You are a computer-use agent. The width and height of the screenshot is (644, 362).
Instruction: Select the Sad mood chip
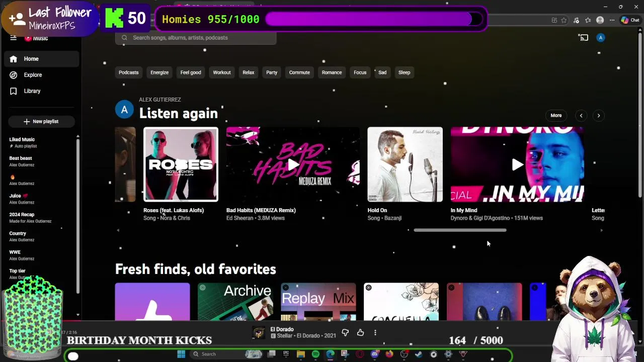pyautogui.click(x=382, y=72)
